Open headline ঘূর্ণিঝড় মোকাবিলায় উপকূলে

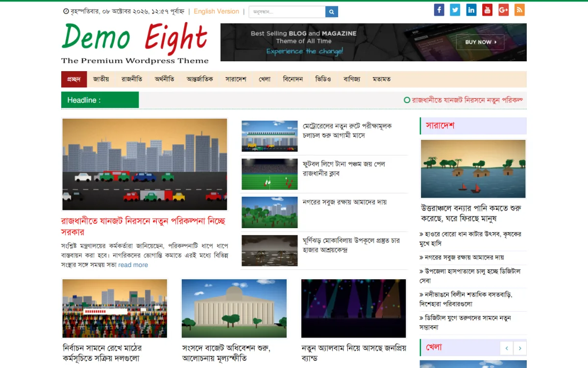coord(351,245)
